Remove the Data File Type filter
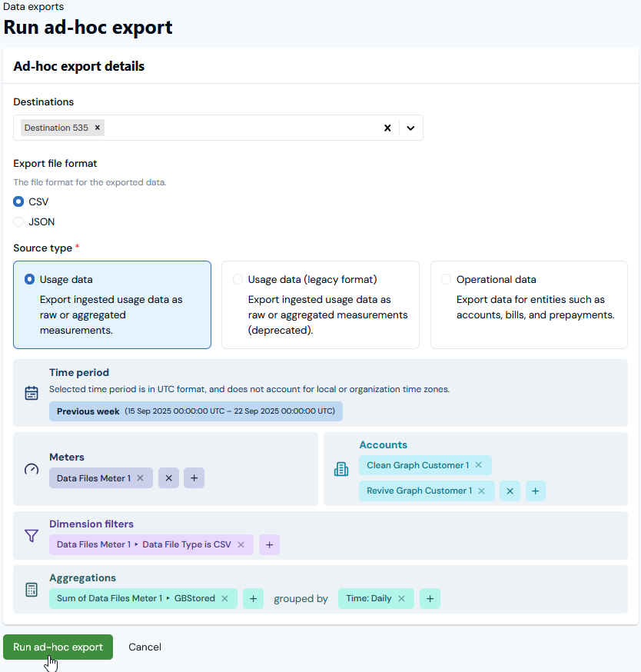The width and height of the screenshot is (641, 672). [x=241, y=544]
